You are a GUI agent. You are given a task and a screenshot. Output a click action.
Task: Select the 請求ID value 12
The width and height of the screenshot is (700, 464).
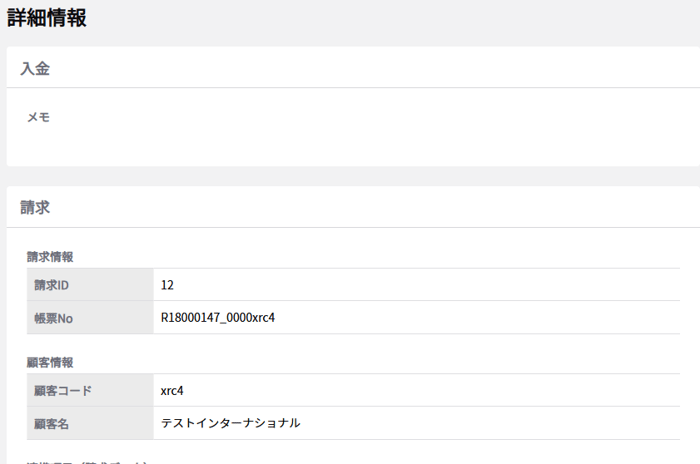pos(167,285)
